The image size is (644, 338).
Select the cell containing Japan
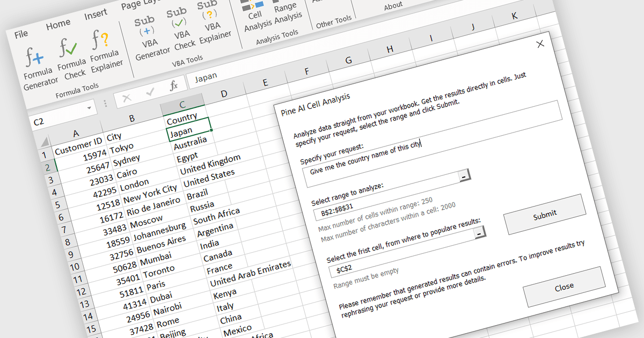[189, 130]
